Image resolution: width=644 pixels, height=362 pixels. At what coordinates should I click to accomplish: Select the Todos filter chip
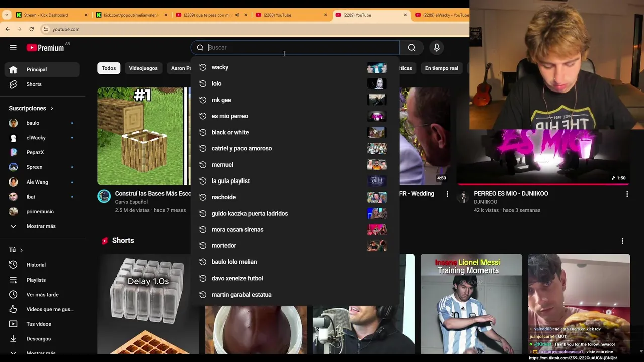(109, 68)
